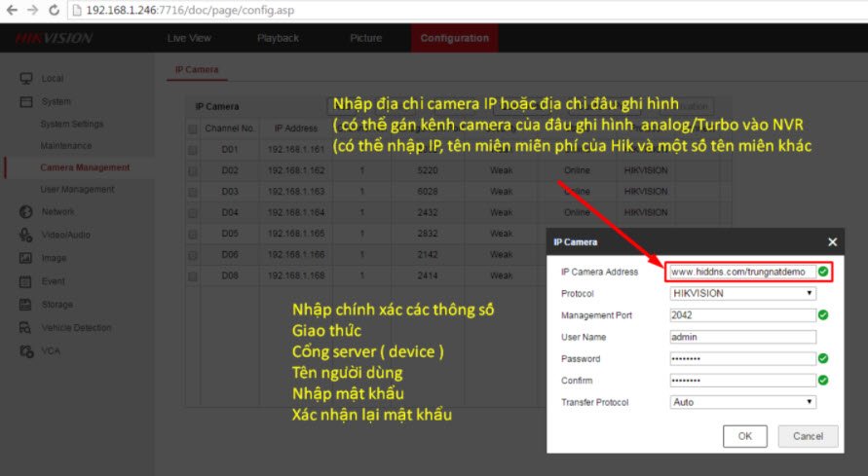This screenshot has width=868, height=476.
Task: Click the Event calendar icon
Action: coord(26,281)
